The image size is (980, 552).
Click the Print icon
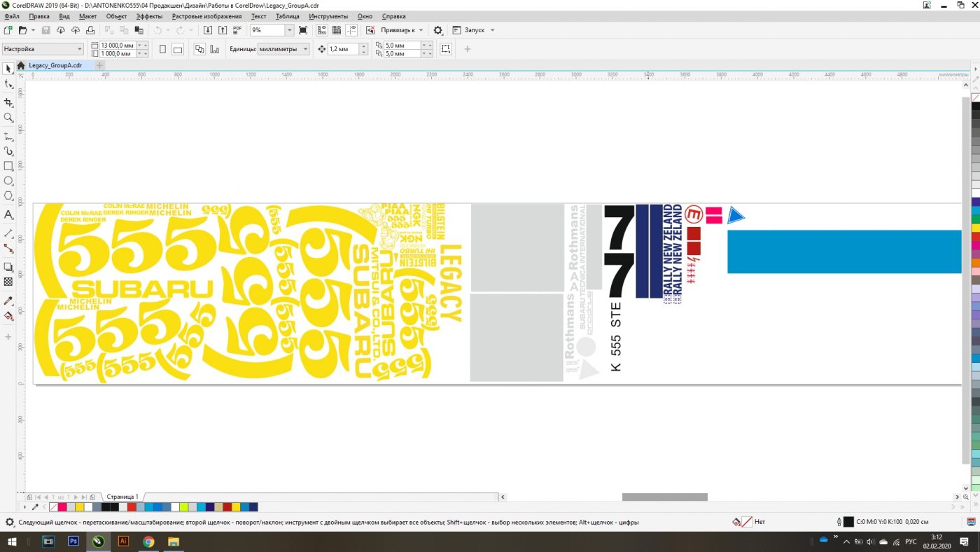(x=90, y=30)
